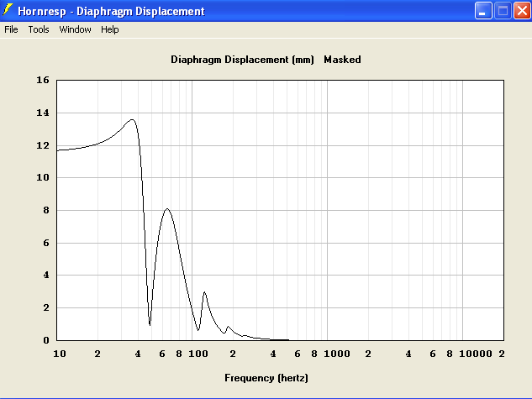Click the second displacement peak near 8 mm
The height and width of the screenshot is (399, 532).
[167, 208]
